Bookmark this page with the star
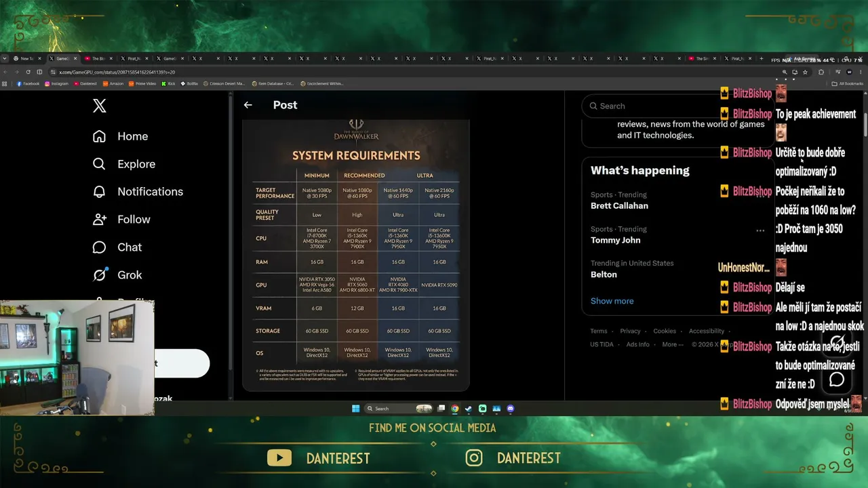This screenshot has width=868, height=488. pos(805,72)
